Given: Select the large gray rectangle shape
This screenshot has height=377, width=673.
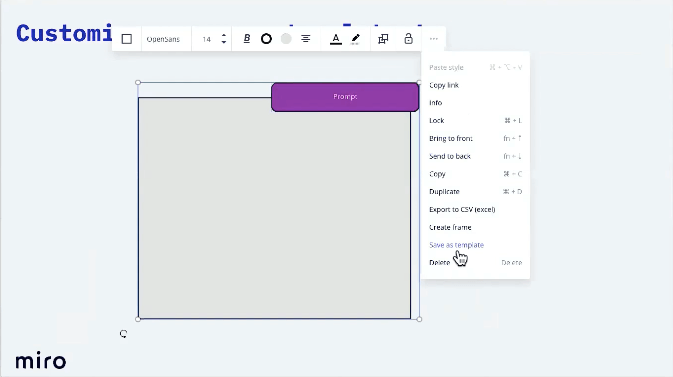Looking at the screenshot, I should click(274, 208).
